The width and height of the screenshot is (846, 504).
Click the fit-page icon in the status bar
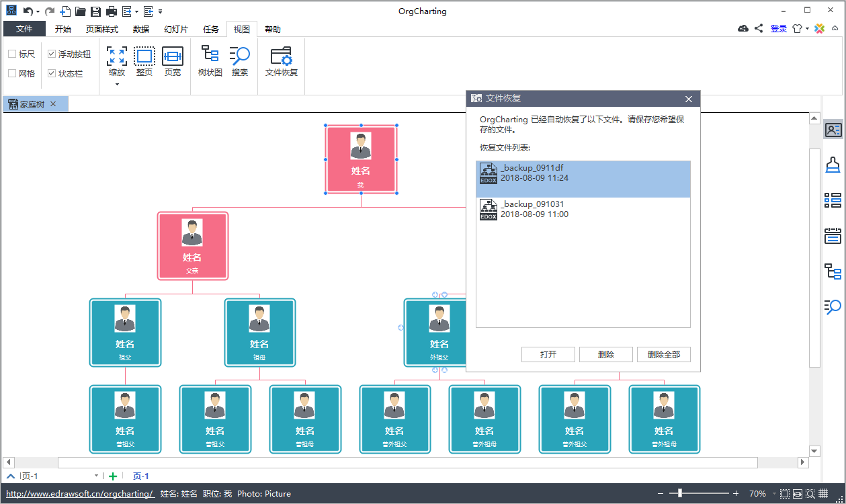coord(785,494)
